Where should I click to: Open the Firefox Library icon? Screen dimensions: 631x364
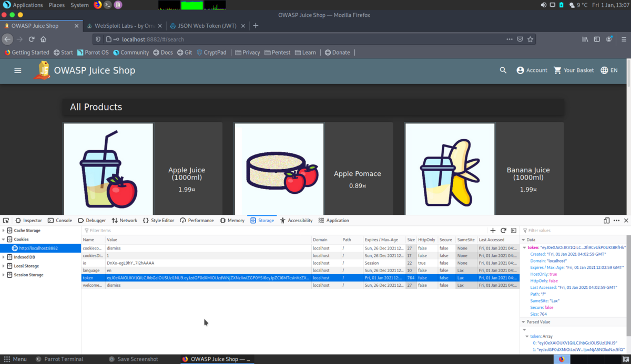pos(585,39)
